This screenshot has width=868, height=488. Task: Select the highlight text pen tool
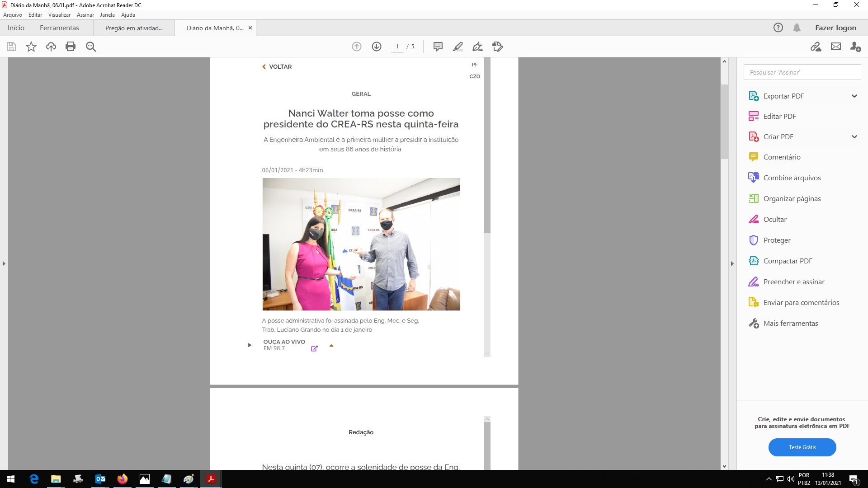click(x=458, y=47)
